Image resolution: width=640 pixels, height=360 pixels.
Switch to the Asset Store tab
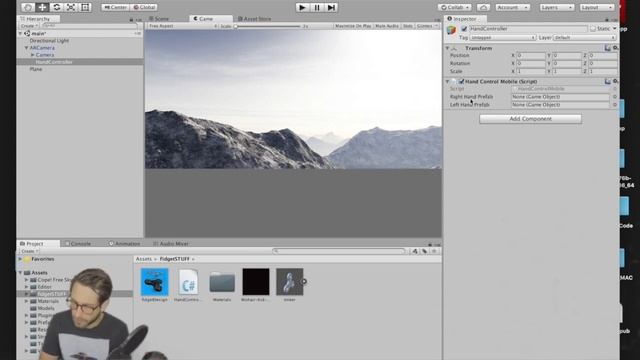click(x=254, y=19)
